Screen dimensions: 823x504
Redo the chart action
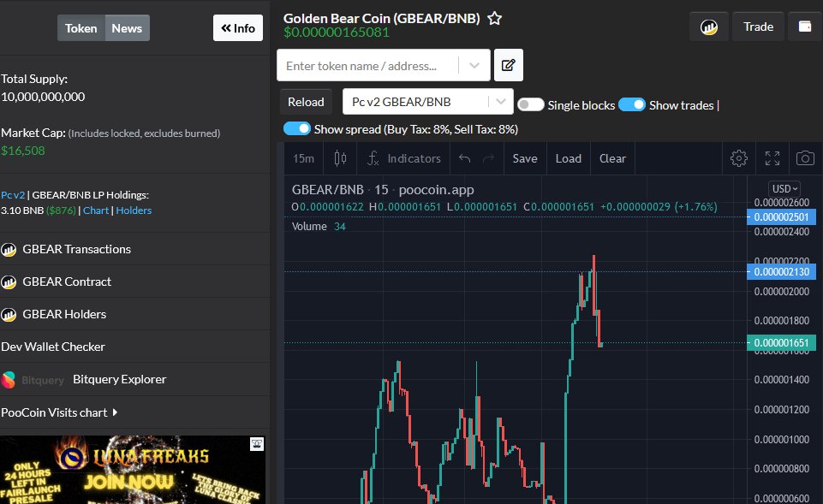coord(489,158)
